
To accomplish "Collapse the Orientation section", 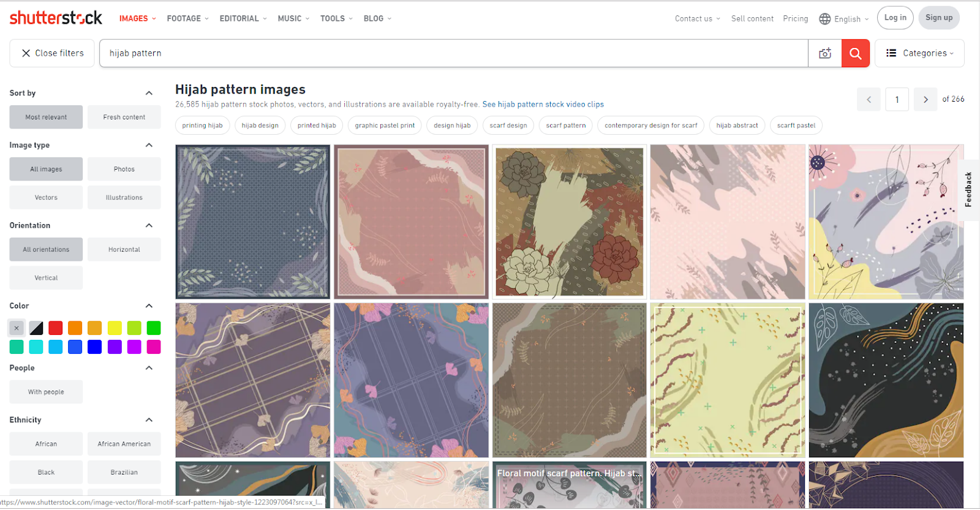I will (149, 225).
